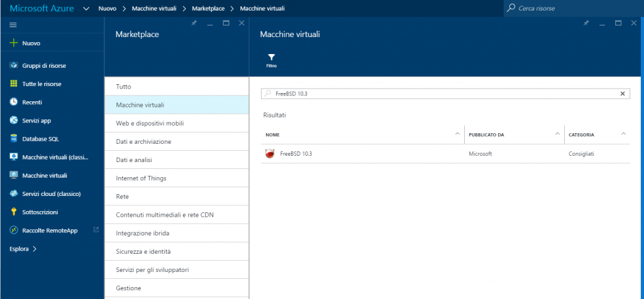Sort results by the CATEGORIA column
Image resolution: width=644 pixels, height=299 pixels.
coord(597,134)
